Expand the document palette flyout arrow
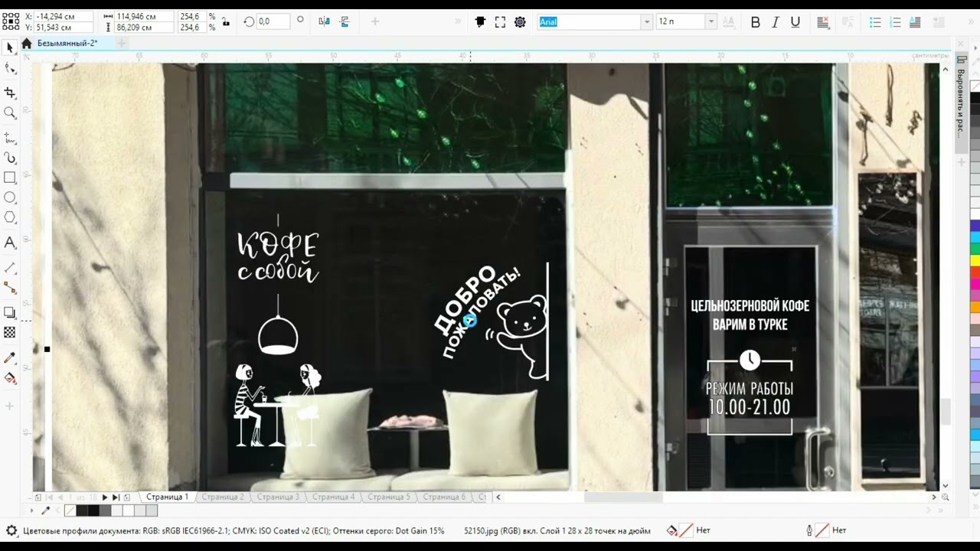Viewport: 980px width, 551px height. pos(31,510)
